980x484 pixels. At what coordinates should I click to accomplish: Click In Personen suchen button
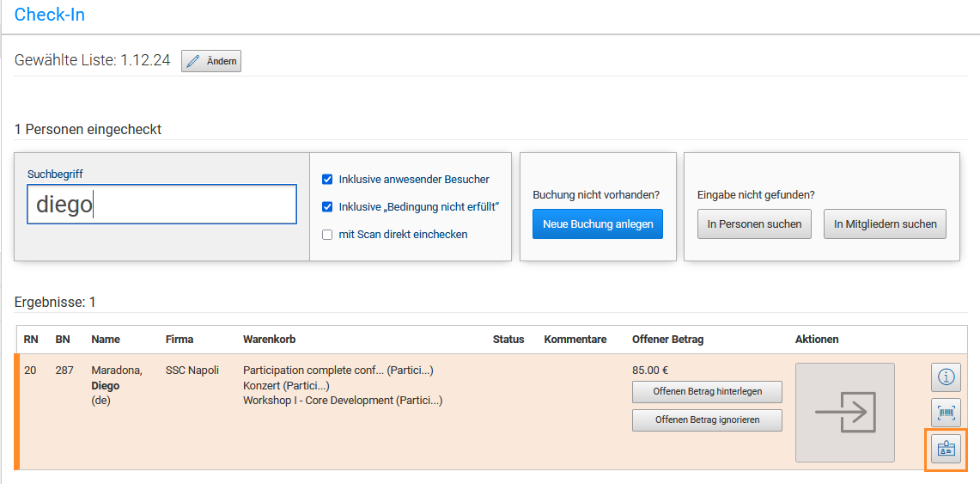tap(754, 224)
